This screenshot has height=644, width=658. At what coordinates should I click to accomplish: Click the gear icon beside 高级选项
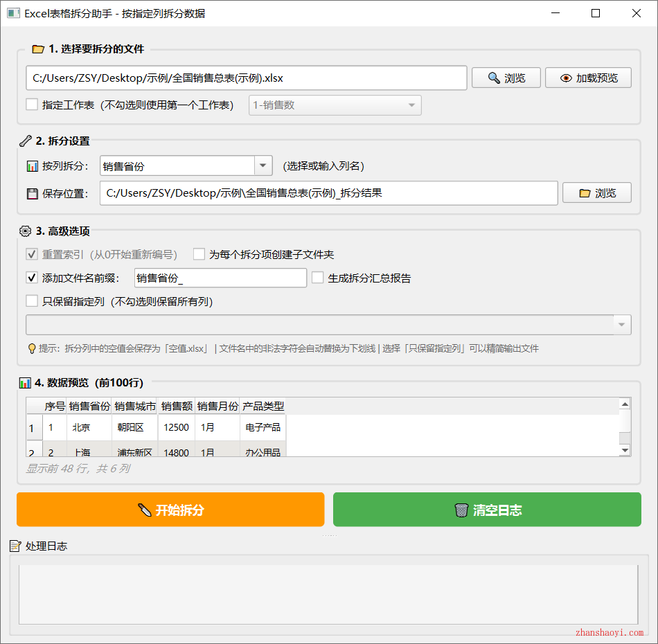pos(25,231)
